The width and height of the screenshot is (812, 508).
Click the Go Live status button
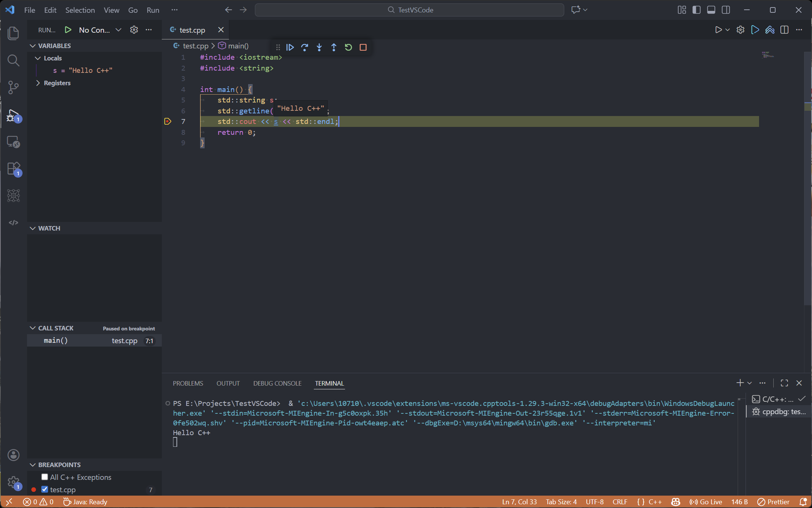click(x=706, y=502)
